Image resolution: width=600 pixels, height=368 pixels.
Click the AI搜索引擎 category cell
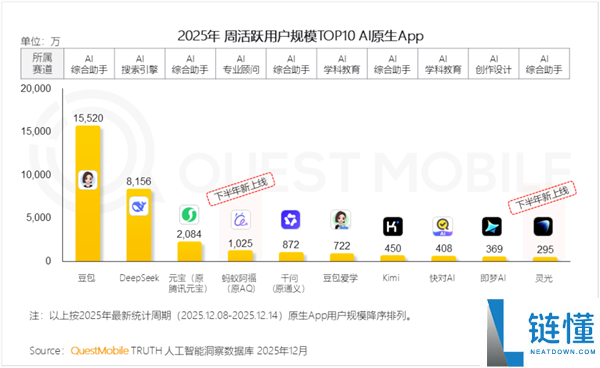coord(140,64)
